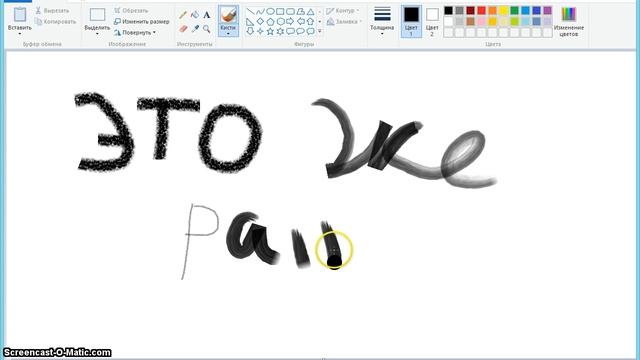
Task: Choose the polygon shape
Action: 300,11
